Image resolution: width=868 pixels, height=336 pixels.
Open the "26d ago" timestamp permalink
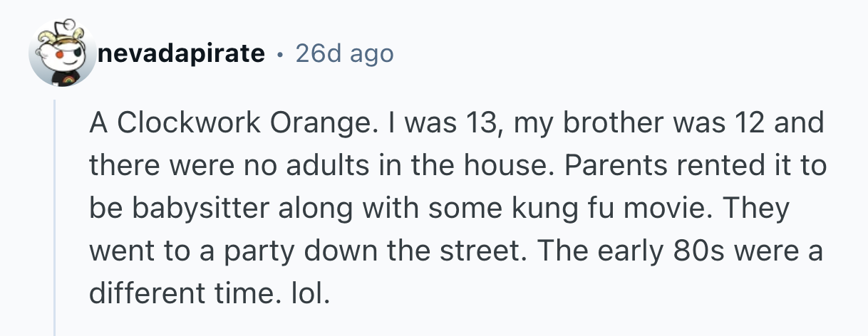point(343,53)
